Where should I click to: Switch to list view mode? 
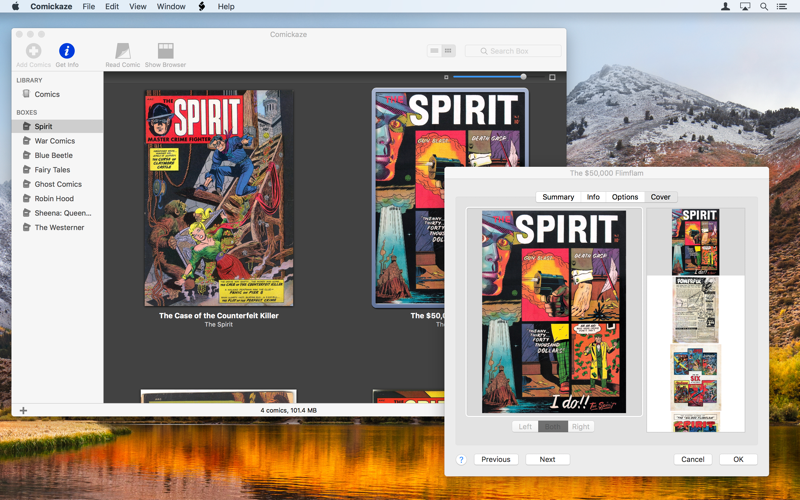click(x=434, y=51)
